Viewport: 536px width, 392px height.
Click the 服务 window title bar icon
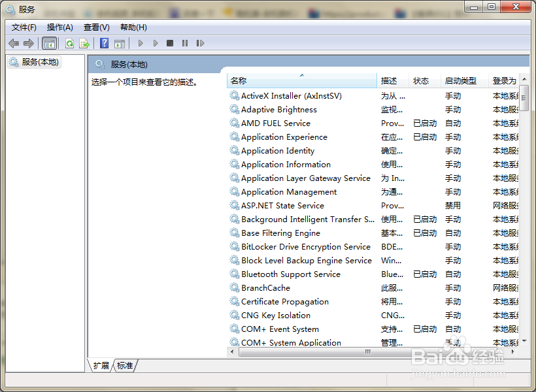click(x=10, y=10)
